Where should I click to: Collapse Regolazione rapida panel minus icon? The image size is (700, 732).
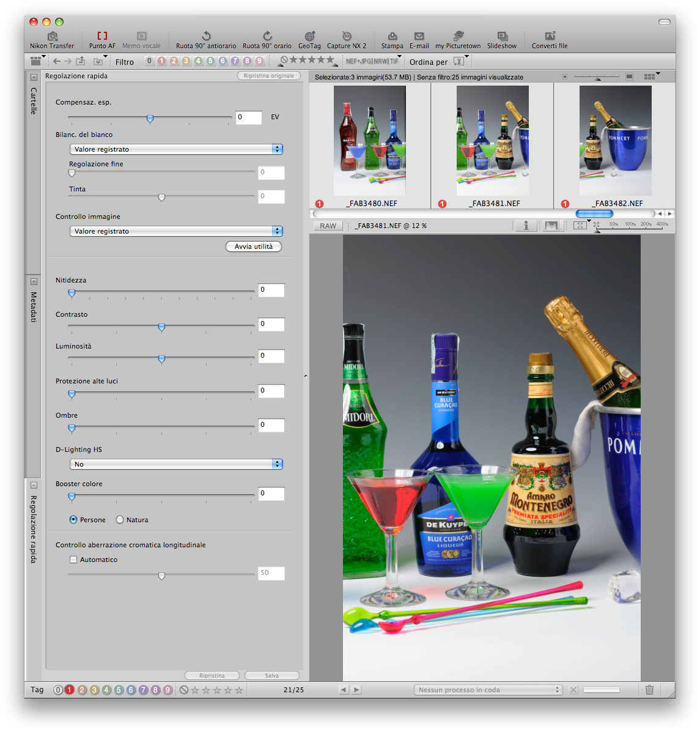click(34, 485)
